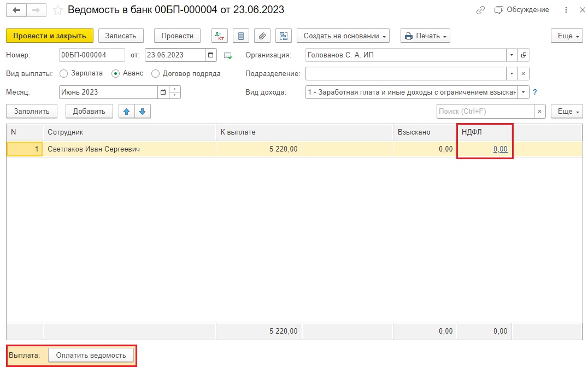Screen dimensions: 588x367
Task: Move row down with blue arrow
Action: 143,112
